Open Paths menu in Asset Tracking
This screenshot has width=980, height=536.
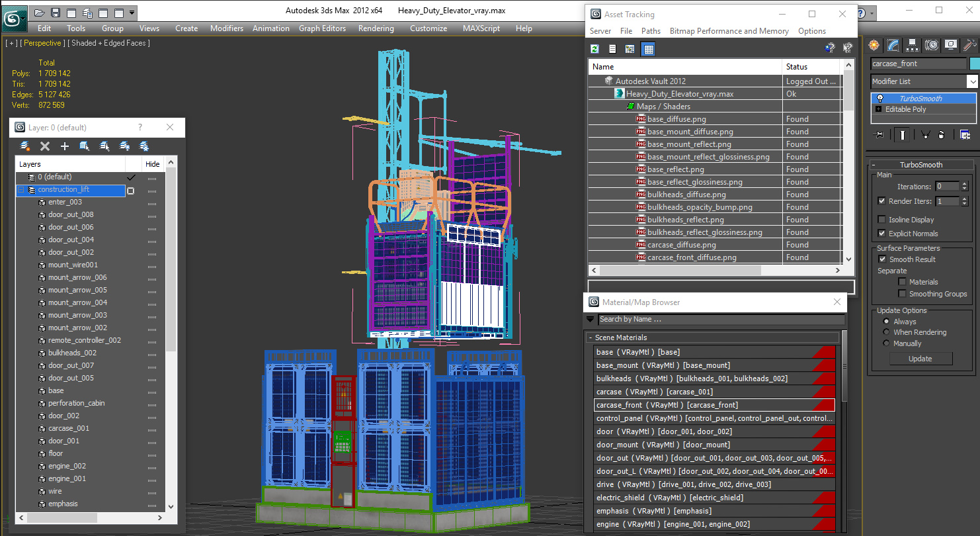click(651, 31)
